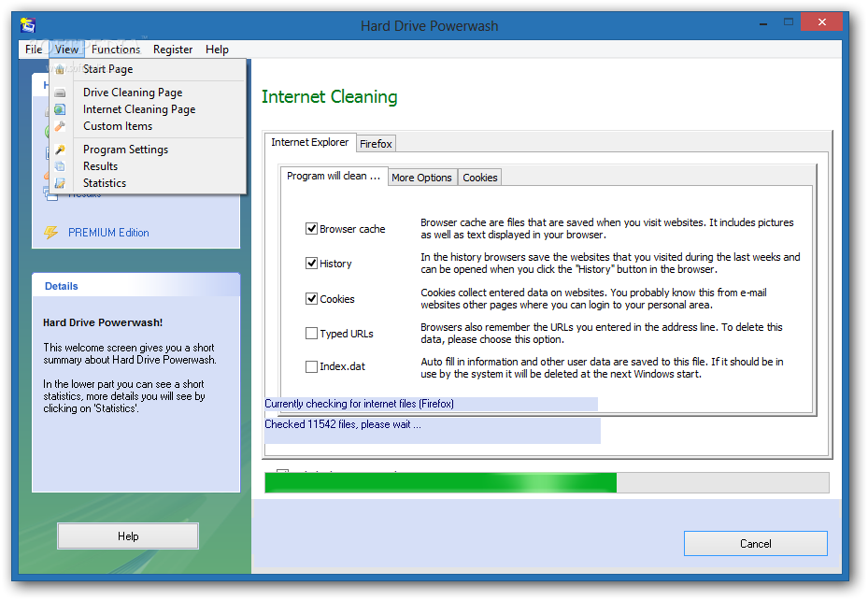This screenshot has height=600, width=868.
Task: Click the Statistics chart icon
Action: click(x=60, y=183)
